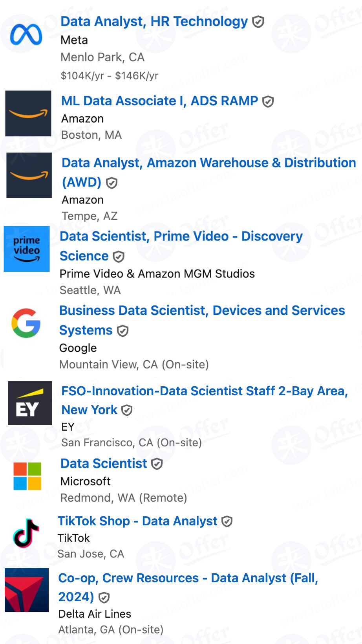This screenshot has height=644, width=362.
Task: Click the EY company logo
Action: click(x=30, y=403)
